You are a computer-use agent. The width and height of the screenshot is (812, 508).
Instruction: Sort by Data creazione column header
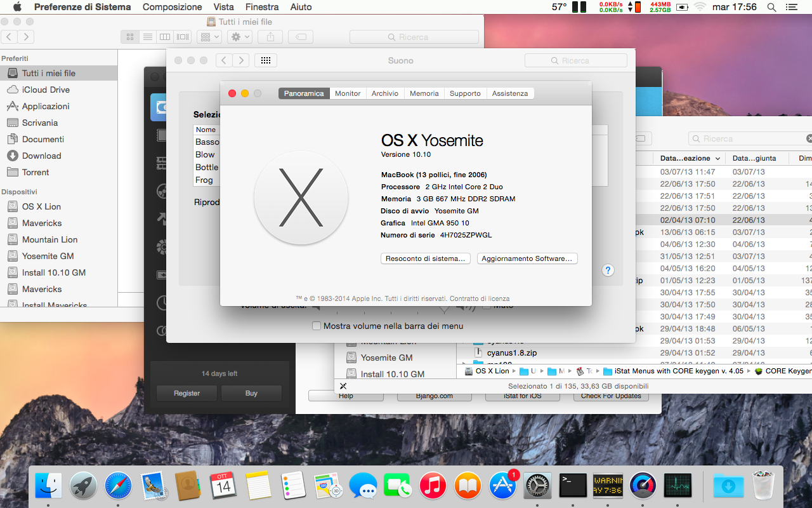click(x=690, y=158)
